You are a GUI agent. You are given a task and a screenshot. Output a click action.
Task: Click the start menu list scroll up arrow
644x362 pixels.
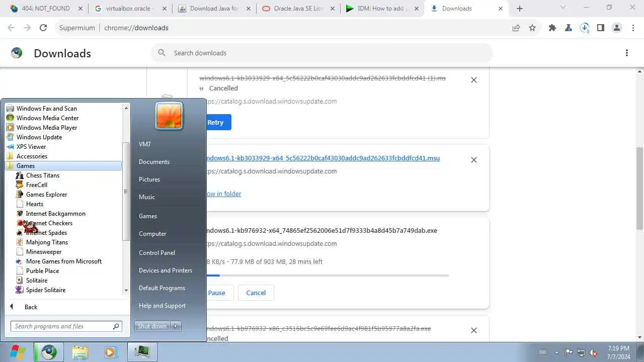[x=126, y=108]
